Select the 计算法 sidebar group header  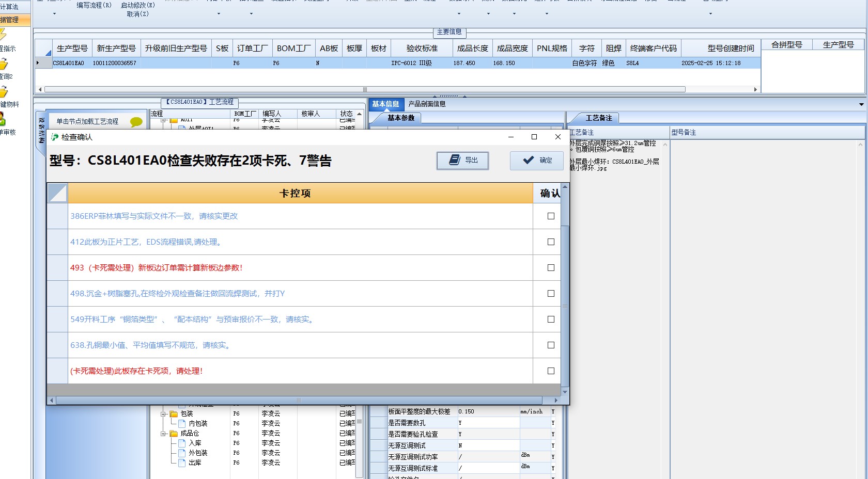[x=15, y=7]
